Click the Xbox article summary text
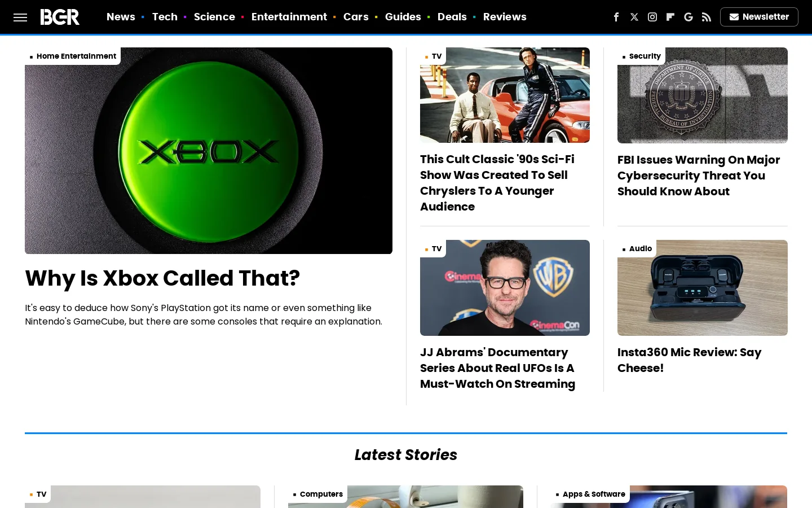This screenshot has height=508, width=812. [x=204, y=314]
